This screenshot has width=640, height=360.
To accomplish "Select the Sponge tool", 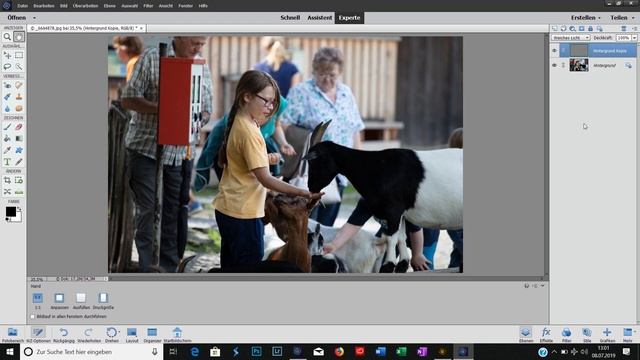I will coord(19,108).
